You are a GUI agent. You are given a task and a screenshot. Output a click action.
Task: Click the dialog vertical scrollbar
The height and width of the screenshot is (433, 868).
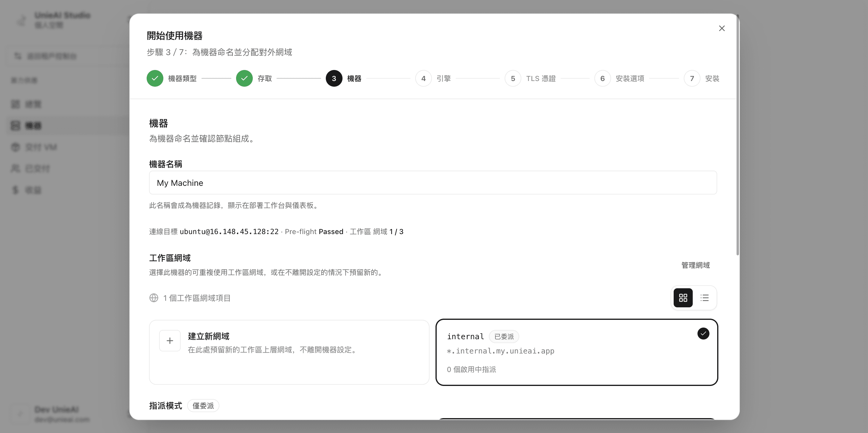[738, 135]
